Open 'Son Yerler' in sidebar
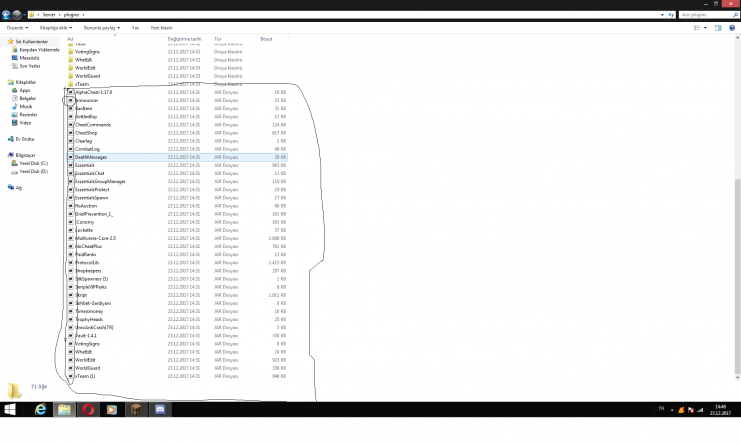The image size is (741, 445). [x=29, y=66]
